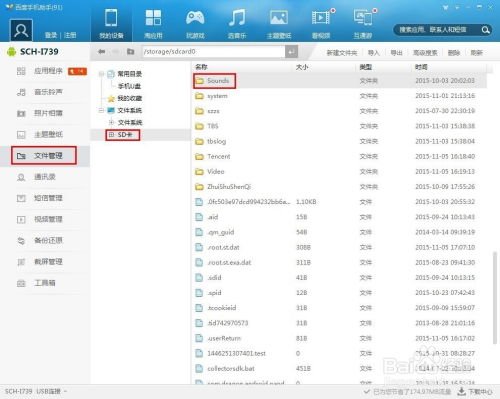The width and height of the screenshot is (500, 399).
Task: Collapse the 文件系统 root tree node
Action: coord(101,110)
